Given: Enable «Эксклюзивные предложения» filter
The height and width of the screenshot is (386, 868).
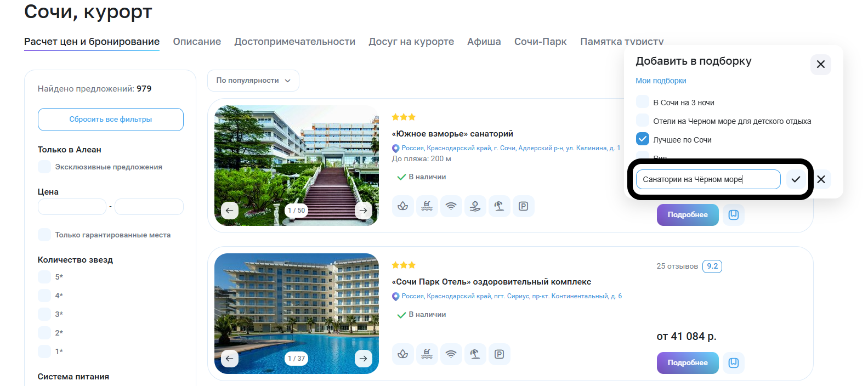Looking at the screenshot, I should pyautogui.click(x=44, y=167).
